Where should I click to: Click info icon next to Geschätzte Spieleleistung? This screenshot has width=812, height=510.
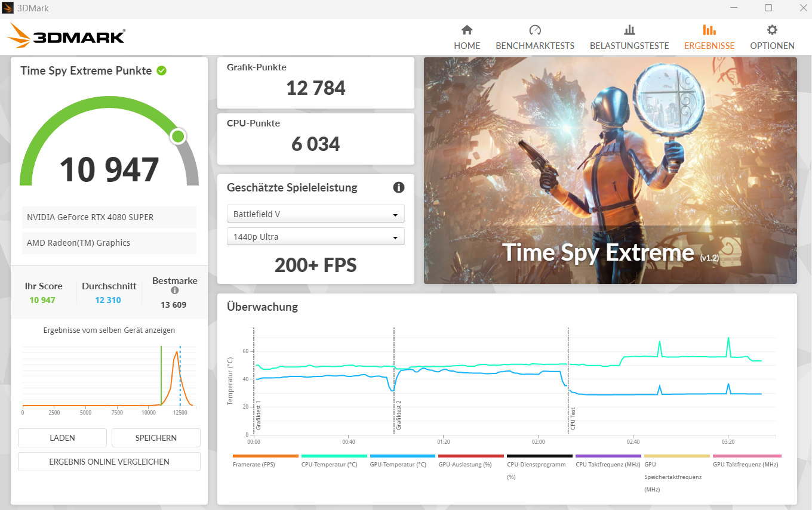[399, 187]
